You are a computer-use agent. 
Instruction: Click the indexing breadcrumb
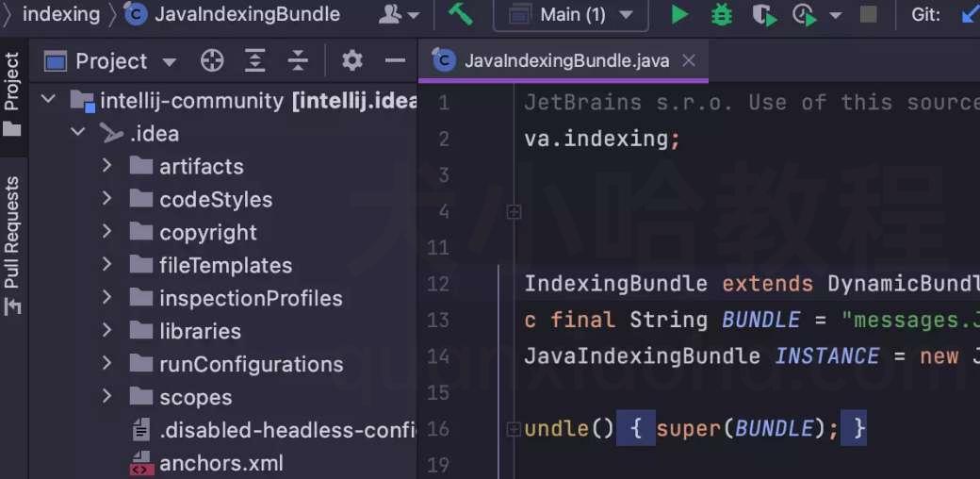(x=61, y=14)
